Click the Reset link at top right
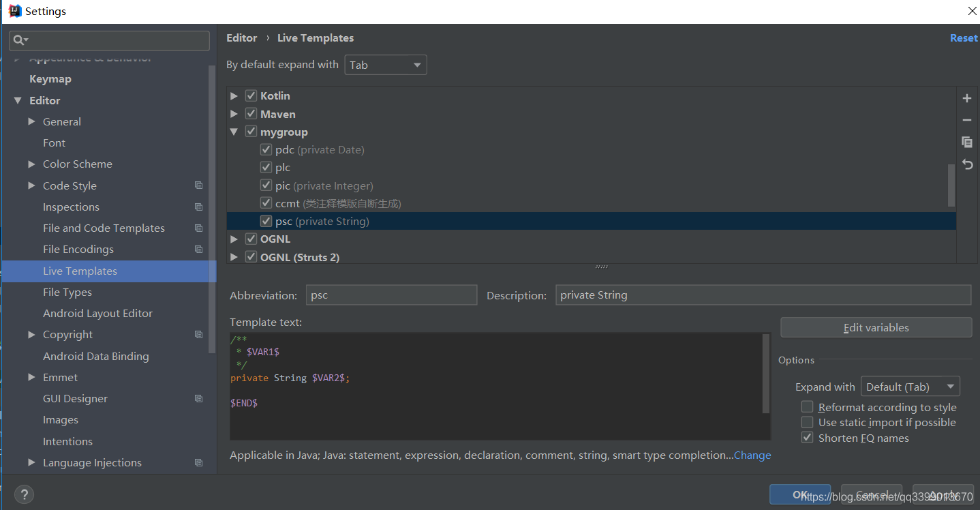 tap(964, 38)
